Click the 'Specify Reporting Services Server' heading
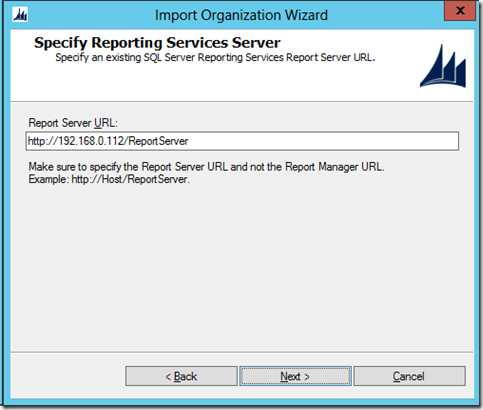The image size is (483, 410). click(x=157, y=43)
